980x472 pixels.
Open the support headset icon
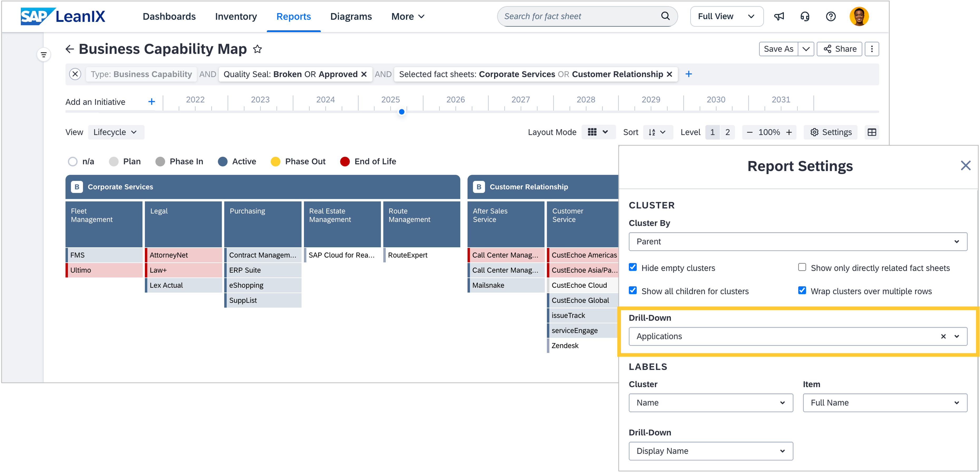point(805,16)
